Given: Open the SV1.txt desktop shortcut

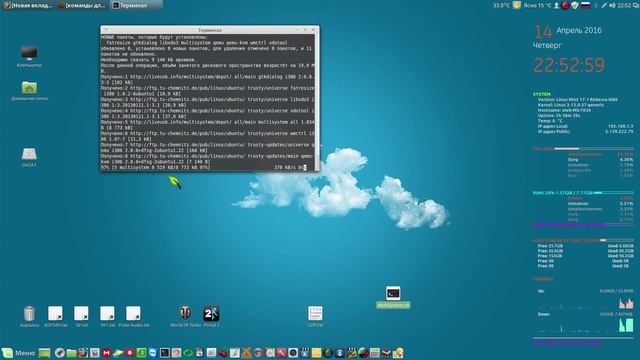Looking at the screenshot, I should 107,316.
